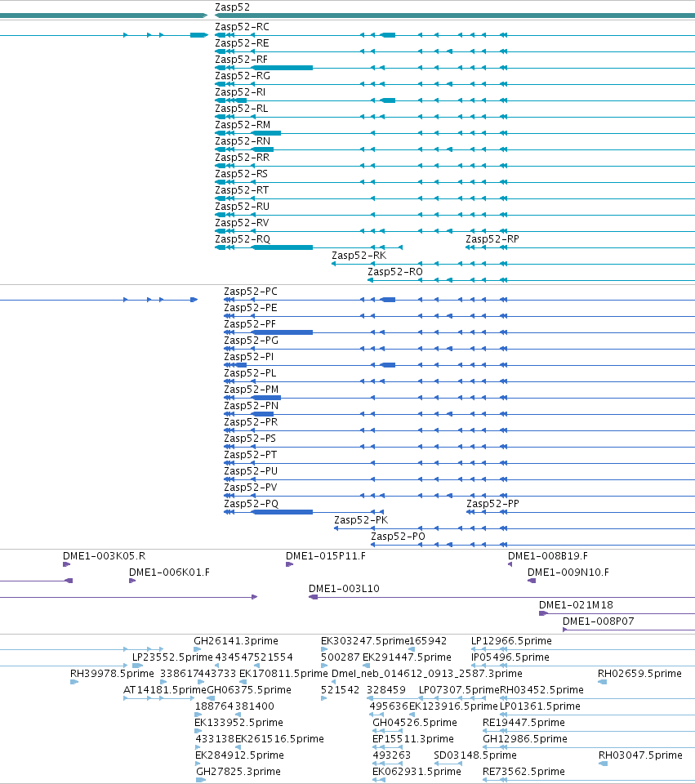This screenshot has height=784, width=695.
Task: Select EST SD03148.5prime
Action: click(x=475, y=755)
